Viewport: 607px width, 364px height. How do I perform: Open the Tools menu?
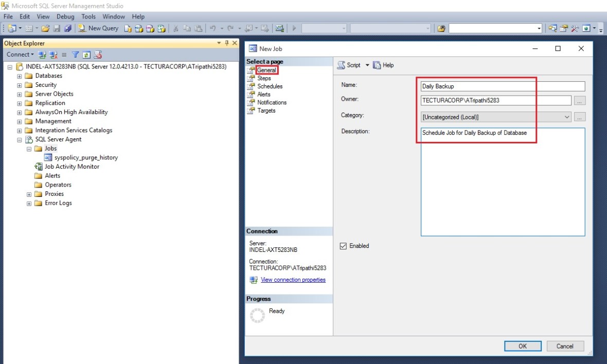coord(88,16)
